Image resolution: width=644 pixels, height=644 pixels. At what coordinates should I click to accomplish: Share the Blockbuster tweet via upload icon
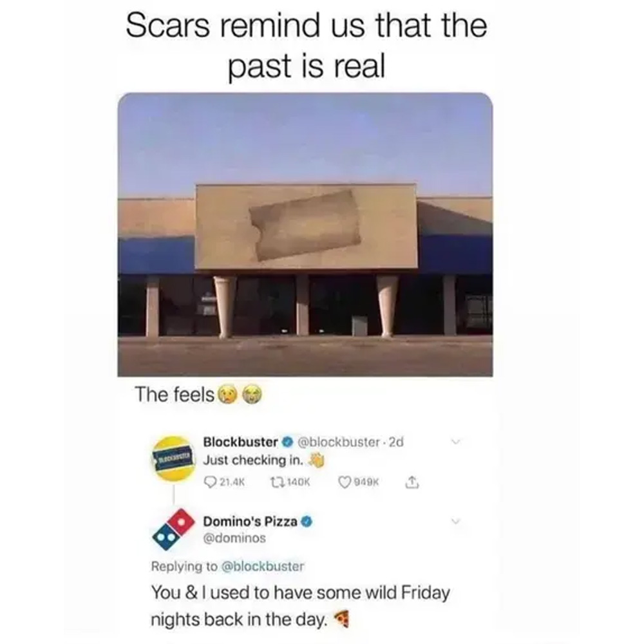tap(412, 482)
